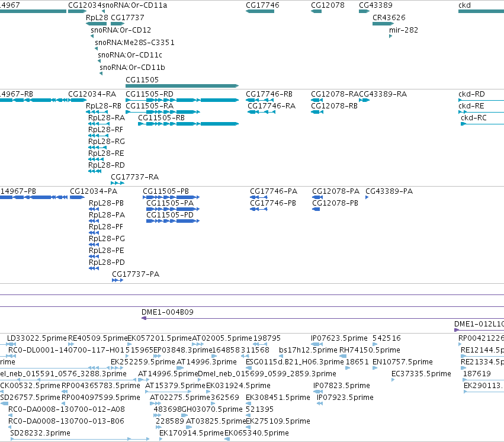Select the CG11505-RB transcript label

(161, 118)
